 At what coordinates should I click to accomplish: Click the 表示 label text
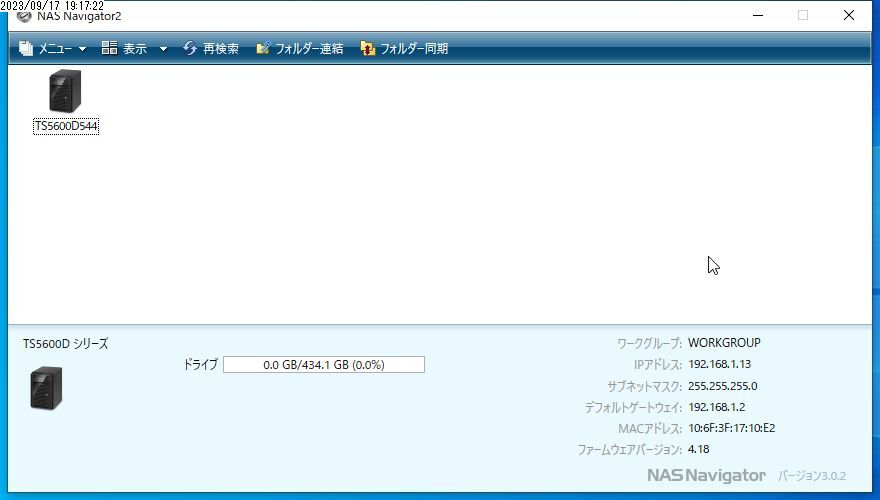pos(135,49)
